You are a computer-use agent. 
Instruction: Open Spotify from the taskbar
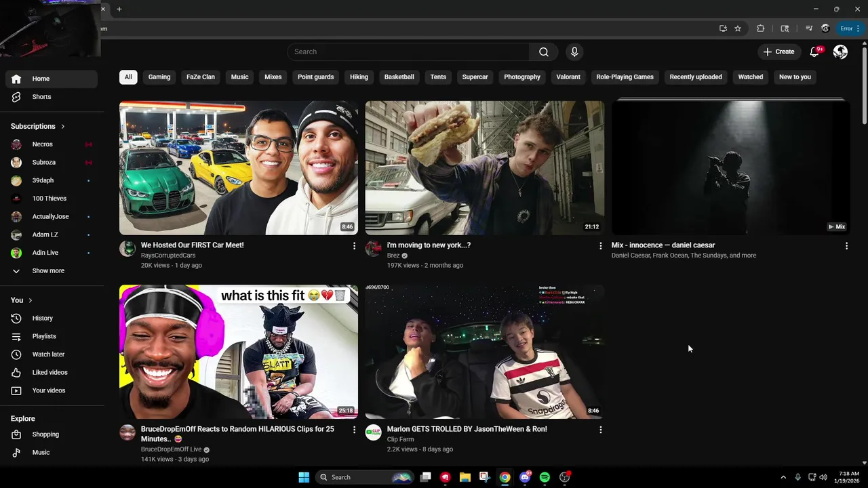(545, 477)
